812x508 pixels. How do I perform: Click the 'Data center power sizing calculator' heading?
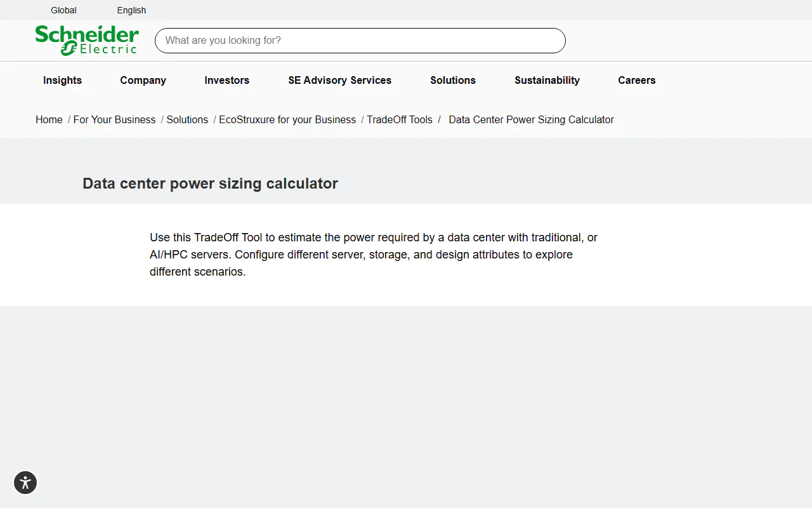click(x=210, y=184)
